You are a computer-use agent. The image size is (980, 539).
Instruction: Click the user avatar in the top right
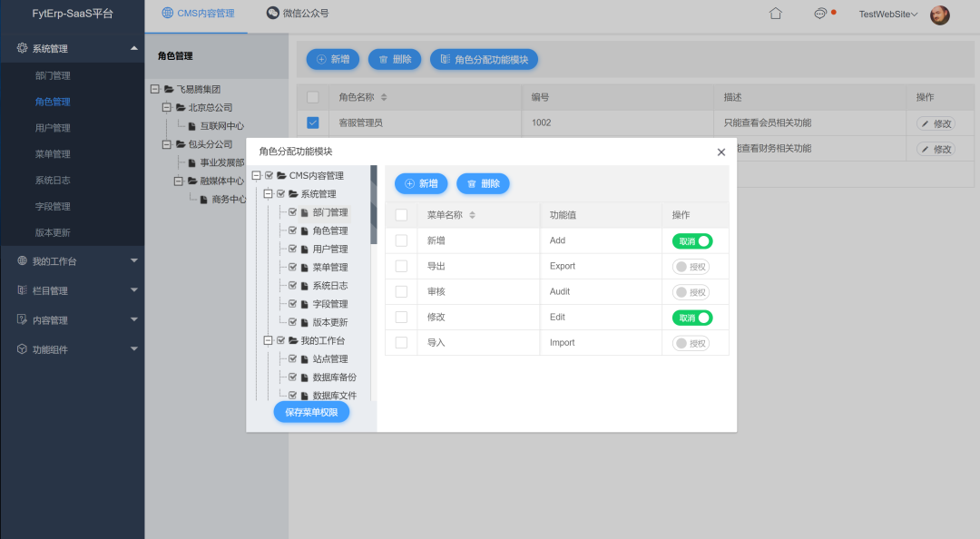[x=940, y=15]
